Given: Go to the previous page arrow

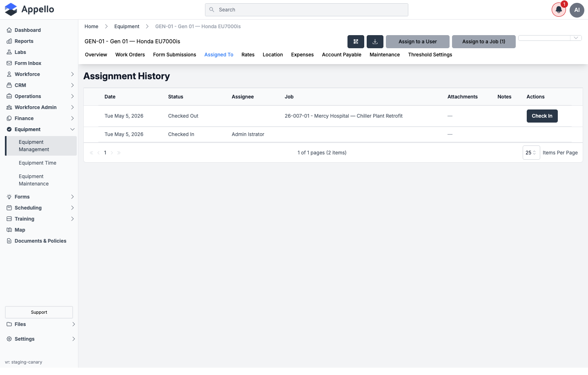Looking at the screenshot, I should click(x=98, y=153).
